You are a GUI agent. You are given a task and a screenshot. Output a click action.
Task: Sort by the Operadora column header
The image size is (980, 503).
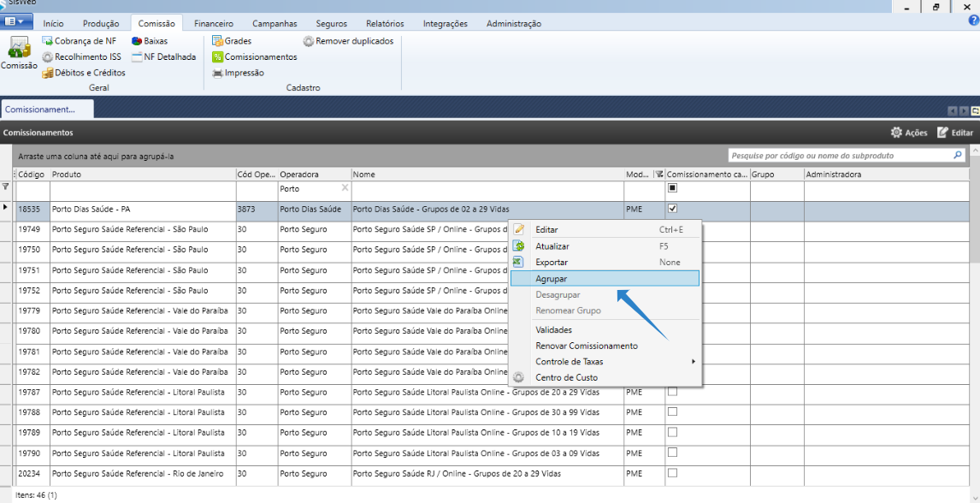315,175
